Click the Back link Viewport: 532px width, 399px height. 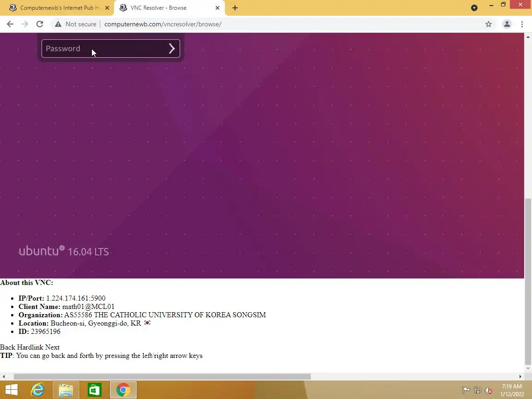[x=8, y=347]
